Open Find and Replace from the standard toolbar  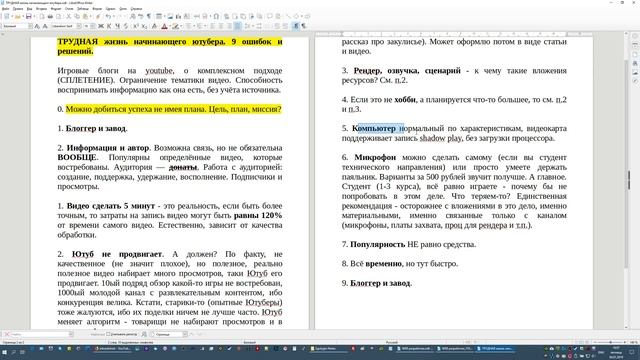pos(133,16)
